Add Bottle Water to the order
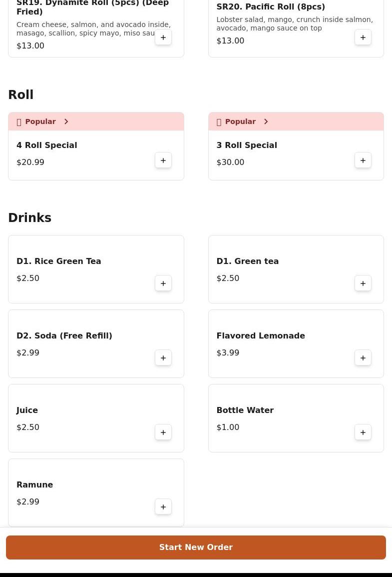Image resolution: width=392 pixels, height=577 pixels. tap(363, 432)
